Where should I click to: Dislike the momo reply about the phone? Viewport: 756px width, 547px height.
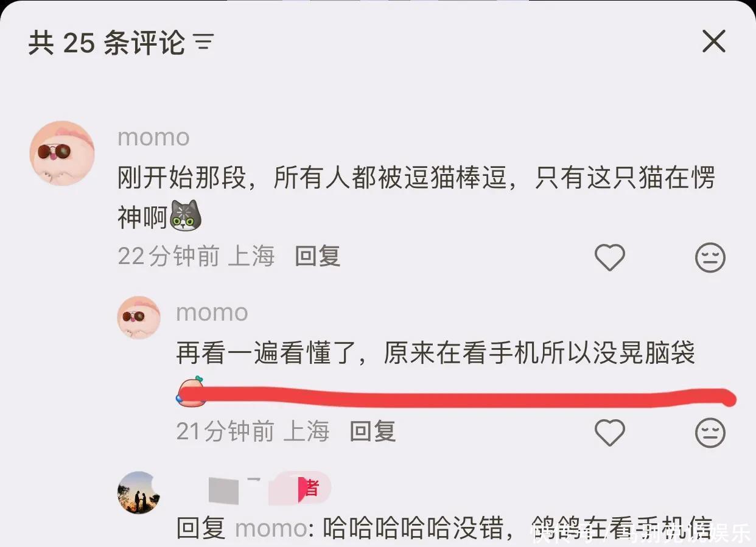710,433
